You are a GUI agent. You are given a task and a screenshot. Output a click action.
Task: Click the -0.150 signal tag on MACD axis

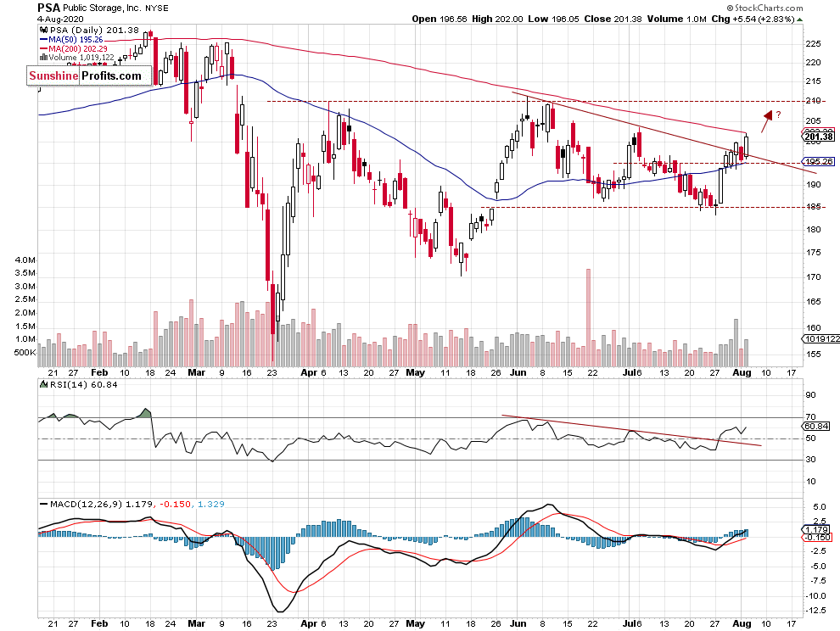click(x=817, y=537)
